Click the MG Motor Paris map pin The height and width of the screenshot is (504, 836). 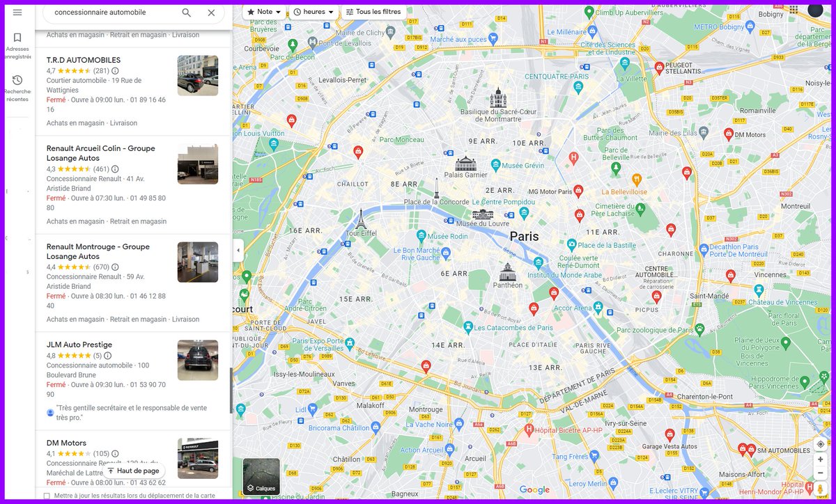[x=579, y=192]
